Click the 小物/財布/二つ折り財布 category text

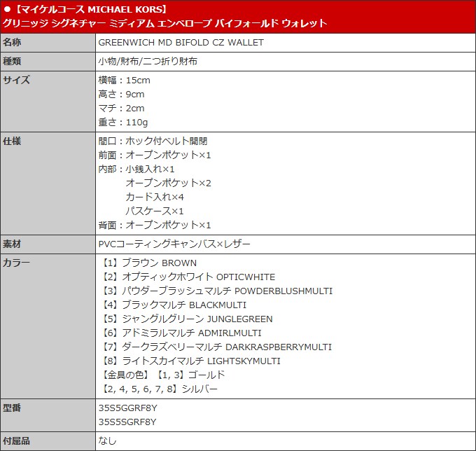tap(148, 61)
